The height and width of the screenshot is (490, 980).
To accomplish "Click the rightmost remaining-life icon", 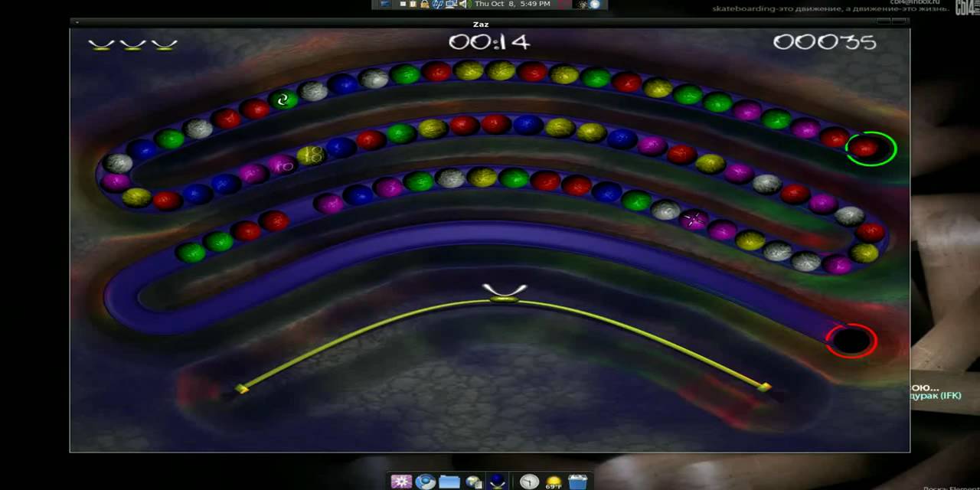I will click(164, 45).
